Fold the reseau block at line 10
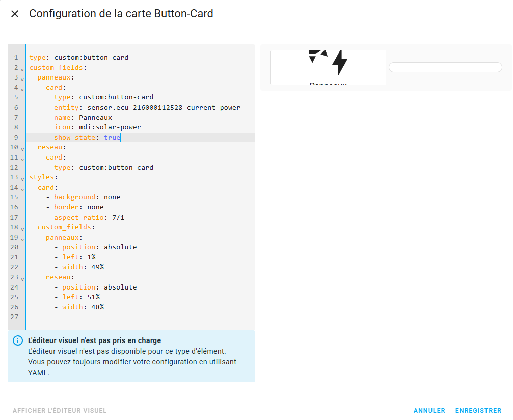513x420 pixels. pyautogui.click(x=22, y=148)
